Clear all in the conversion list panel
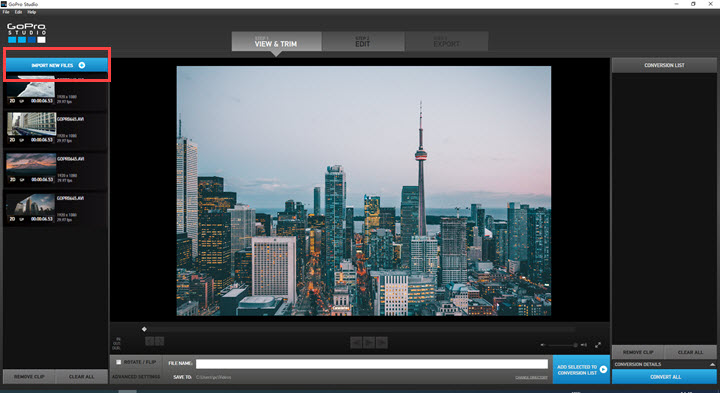 point(691,352)
